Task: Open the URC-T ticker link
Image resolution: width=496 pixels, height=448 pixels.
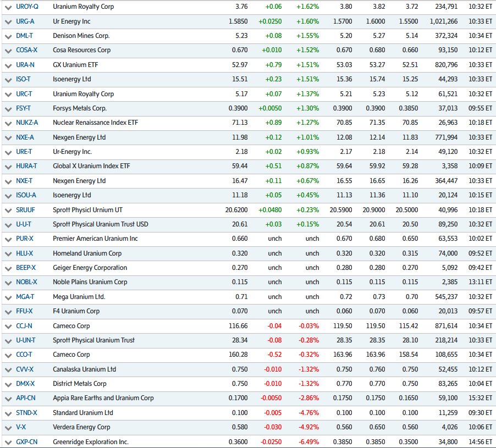Action: click(24, 93)
